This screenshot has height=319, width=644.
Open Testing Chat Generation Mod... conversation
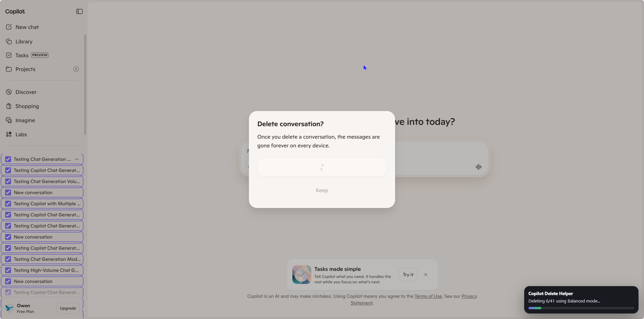(47, 259)
